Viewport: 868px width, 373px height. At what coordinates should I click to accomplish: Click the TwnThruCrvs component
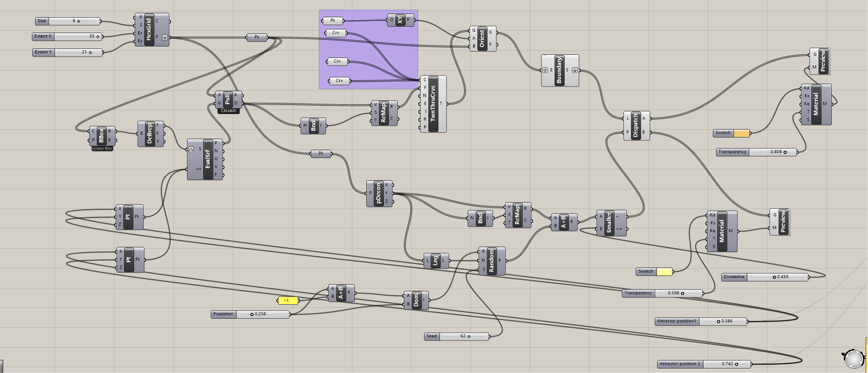pyautogui.click(x=433, y=104)
